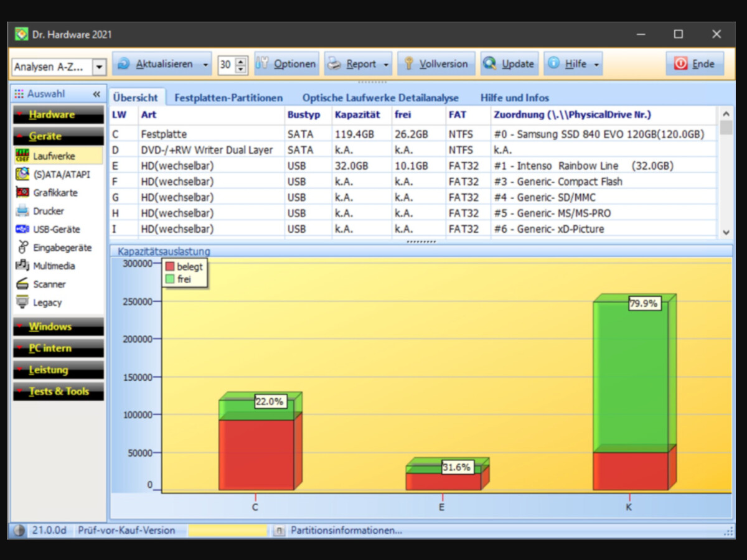Image resolution: width=747 pixels, height=560 pixels.
Task: Select the Grafikkarte icon in sidebar
Action: [x=22, y=193]
